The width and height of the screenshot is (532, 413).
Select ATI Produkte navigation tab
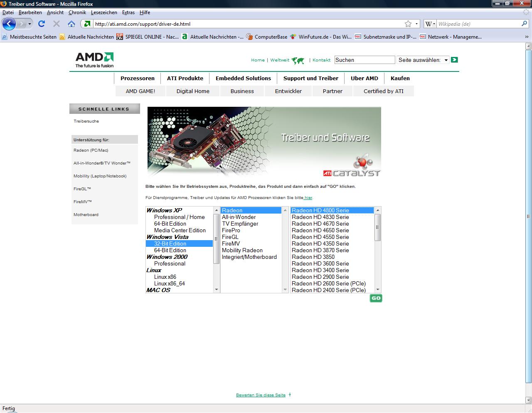185,78
